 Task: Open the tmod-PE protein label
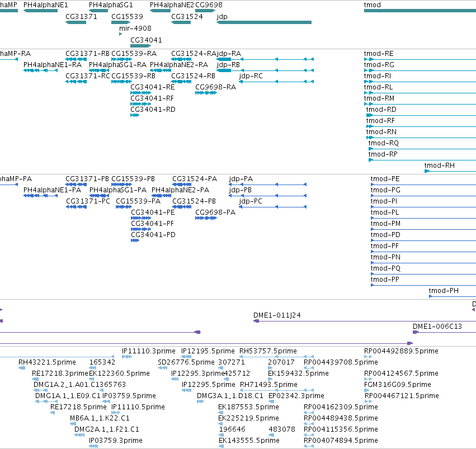click(385, 179)
